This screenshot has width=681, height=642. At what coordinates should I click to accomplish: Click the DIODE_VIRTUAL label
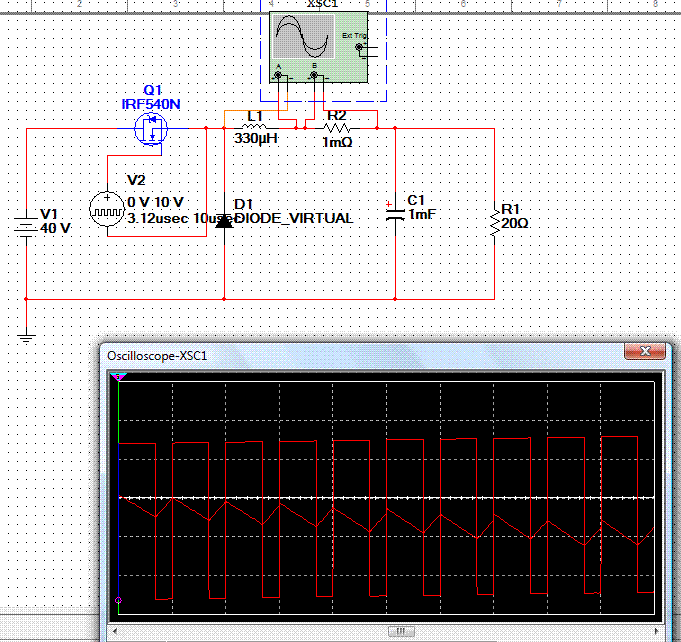pyautogui.click(x=294, y=218)
